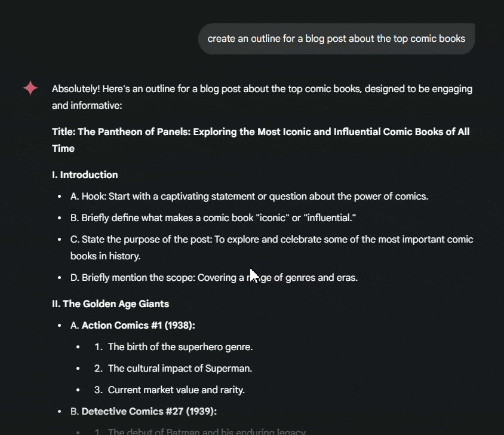Select the "D. Briefly mention the scope" bullet
This screenshot has height=435, width=504.
tap(214, 278)
